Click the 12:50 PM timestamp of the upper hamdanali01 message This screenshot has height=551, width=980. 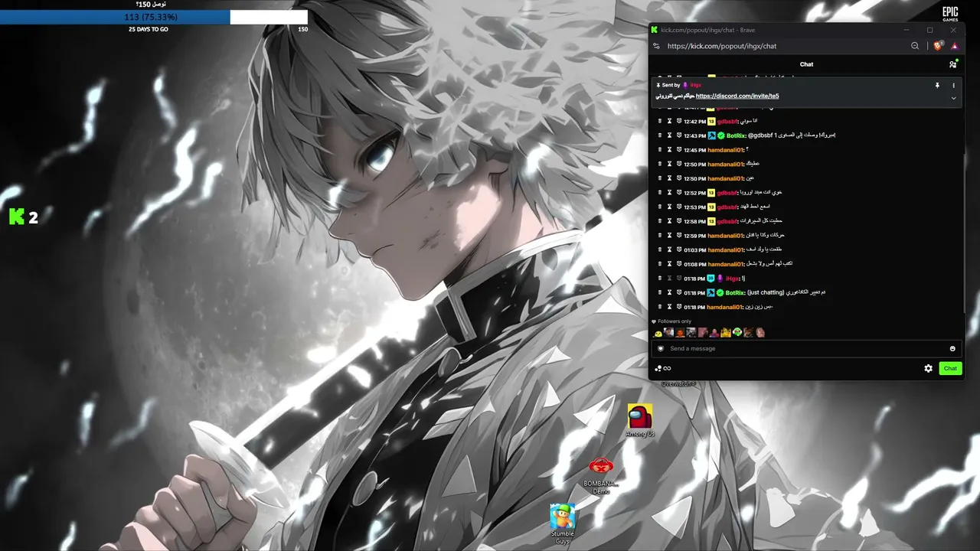point(694,165)
